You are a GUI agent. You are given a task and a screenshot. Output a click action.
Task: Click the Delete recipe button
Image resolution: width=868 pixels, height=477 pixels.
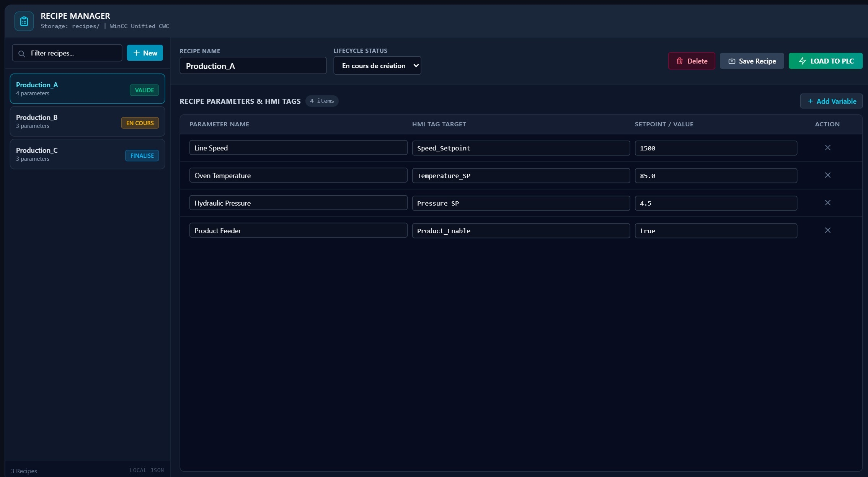coord(691,61)
